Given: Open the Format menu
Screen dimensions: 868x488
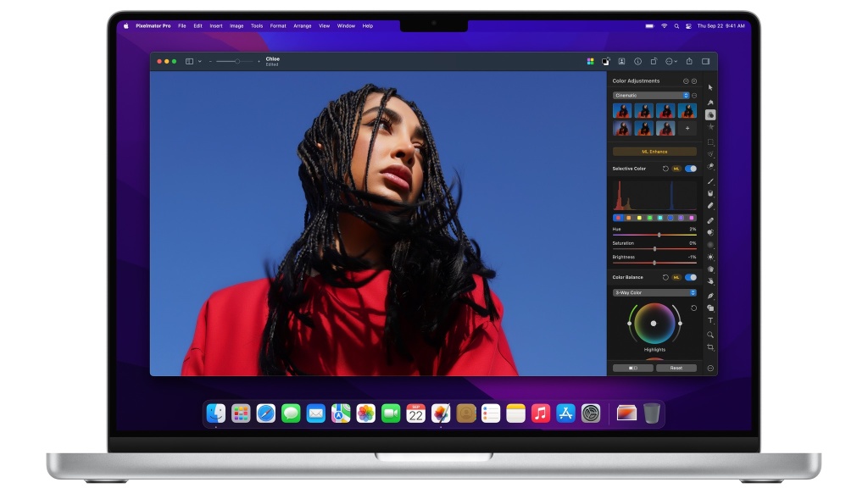Looking at the screenshot, I should pyautogui.click(x=278, y=25).
